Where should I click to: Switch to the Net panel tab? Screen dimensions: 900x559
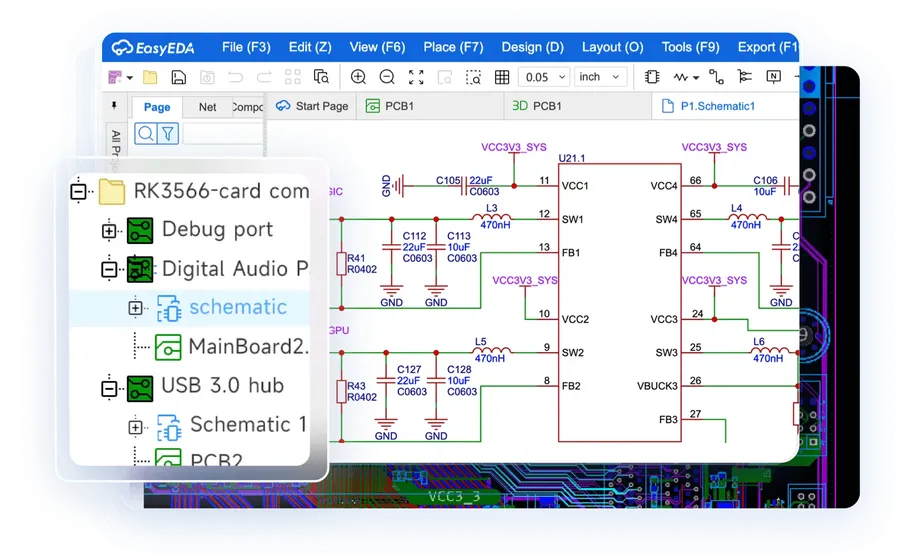tap(207, 107)
